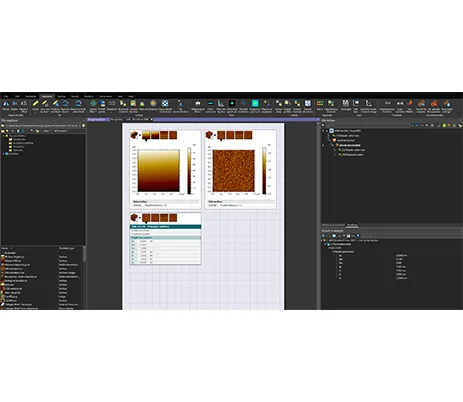
Task: Click the solid cyan square operator icon
Action: [x=255, y=103]
